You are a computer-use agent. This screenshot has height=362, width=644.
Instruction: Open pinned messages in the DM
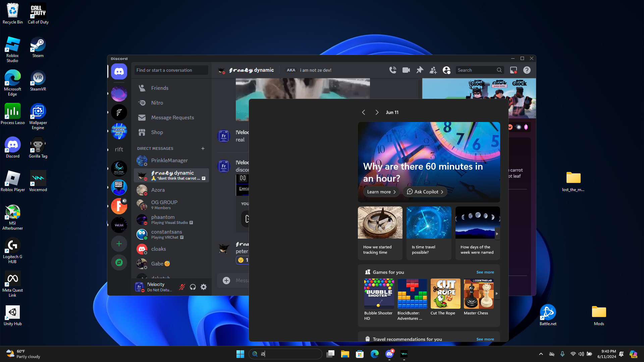pyautogui.click(x=420, y=70)
